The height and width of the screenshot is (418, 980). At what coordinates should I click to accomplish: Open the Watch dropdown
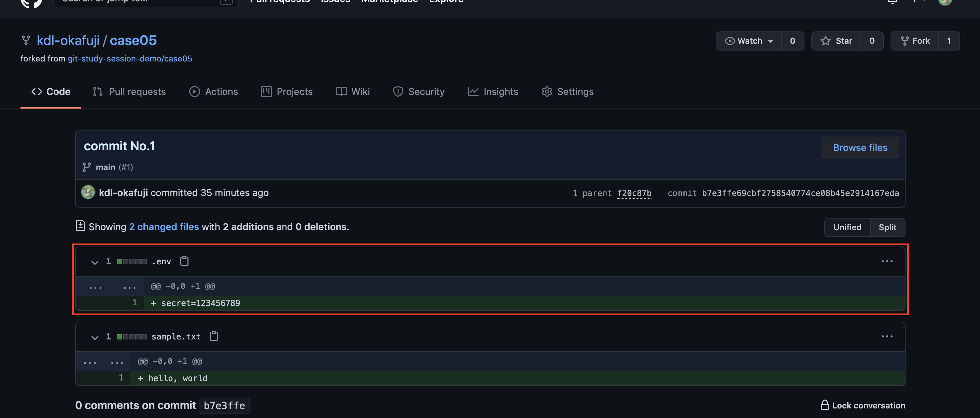748,41
